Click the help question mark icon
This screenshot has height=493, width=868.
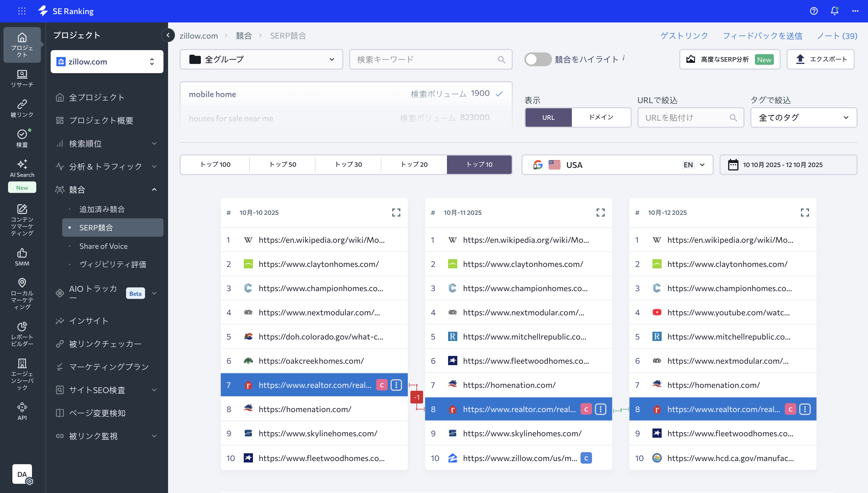tap(814, 11)
